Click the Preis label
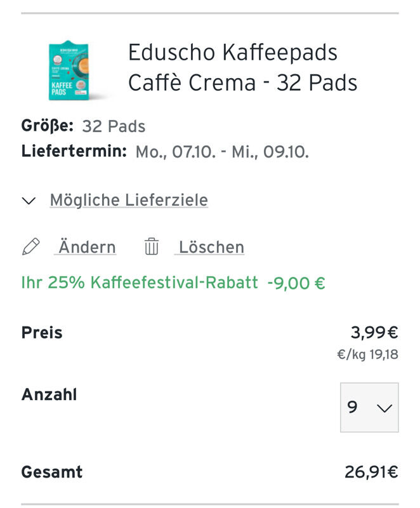This screenshot has width=420, height=508. pyautogui.click(x=42, y=333)
